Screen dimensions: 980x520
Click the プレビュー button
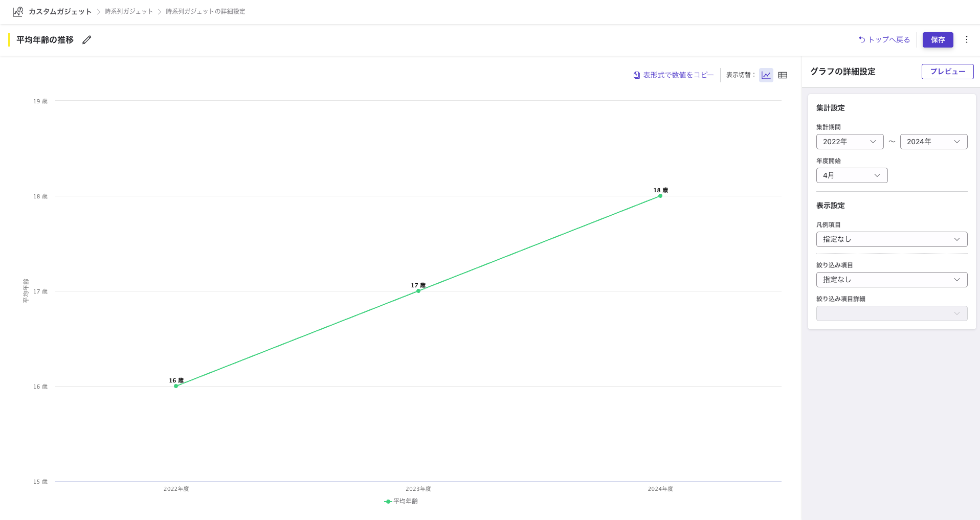point(947,72)
